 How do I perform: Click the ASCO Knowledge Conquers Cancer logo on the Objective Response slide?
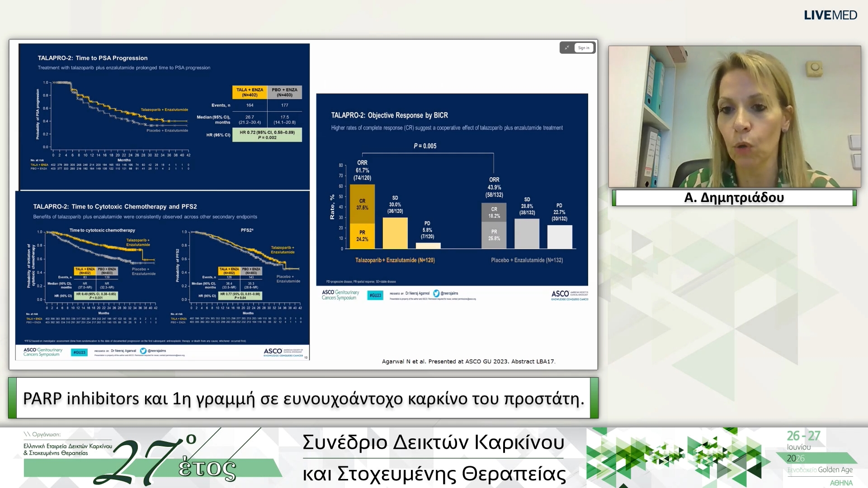click(x=570, y=296)
